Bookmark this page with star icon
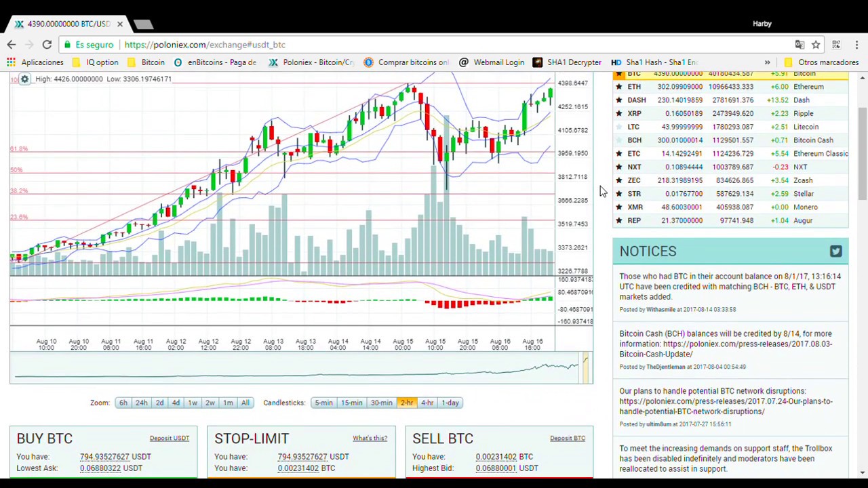The width and height of the screenshot is (868, 488). tap(816, 45)
